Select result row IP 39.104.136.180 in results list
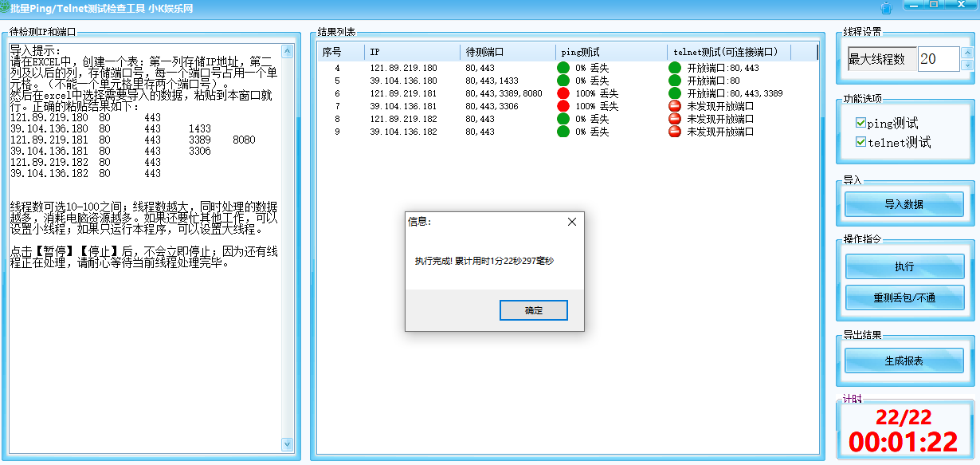Viewport: 980px width, 465px height. (403, 81)
